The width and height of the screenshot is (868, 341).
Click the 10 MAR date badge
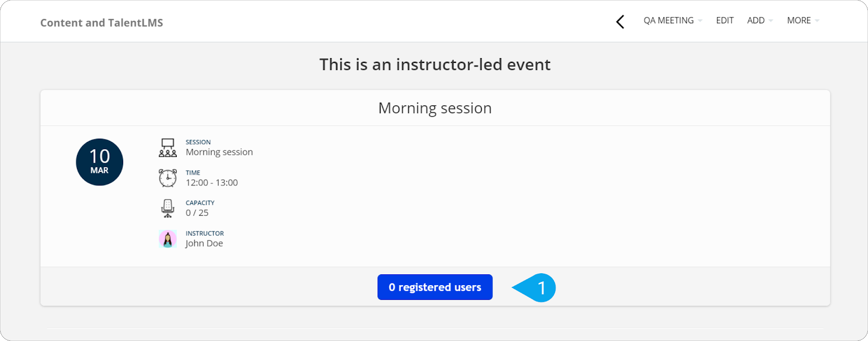coord(100,162)
